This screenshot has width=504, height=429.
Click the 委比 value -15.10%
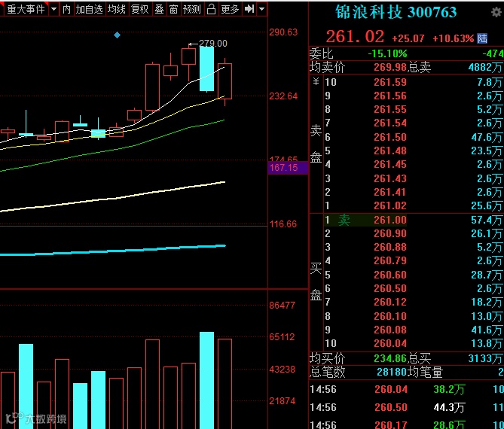(x=388, y=53)
